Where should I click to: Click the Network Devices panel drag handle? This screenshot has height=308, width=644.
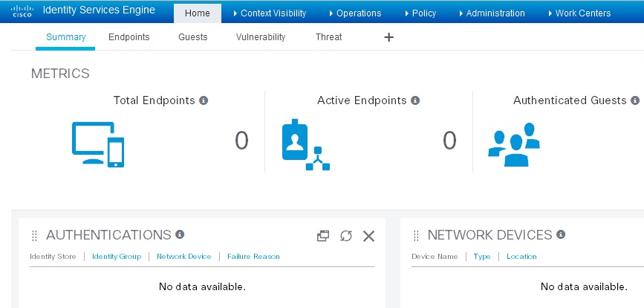[x=416, y=236]
